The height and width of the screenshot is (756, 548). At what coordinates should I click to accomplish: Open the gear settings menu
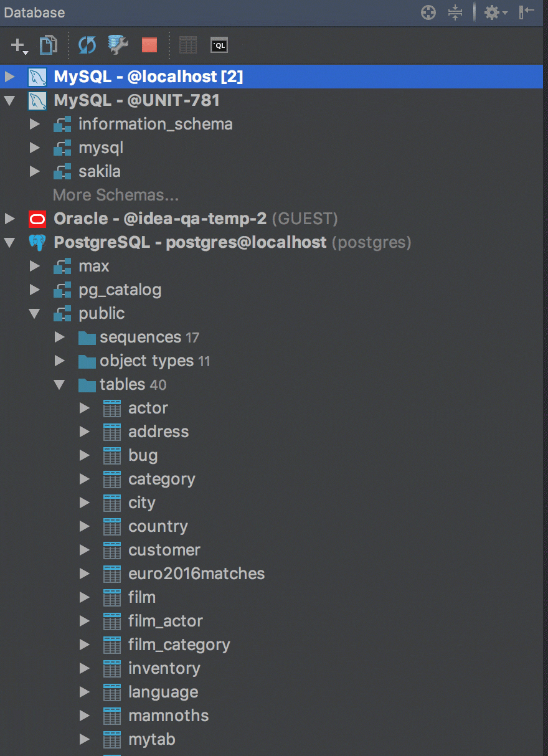pyautogui.click(x=496, y=12)
